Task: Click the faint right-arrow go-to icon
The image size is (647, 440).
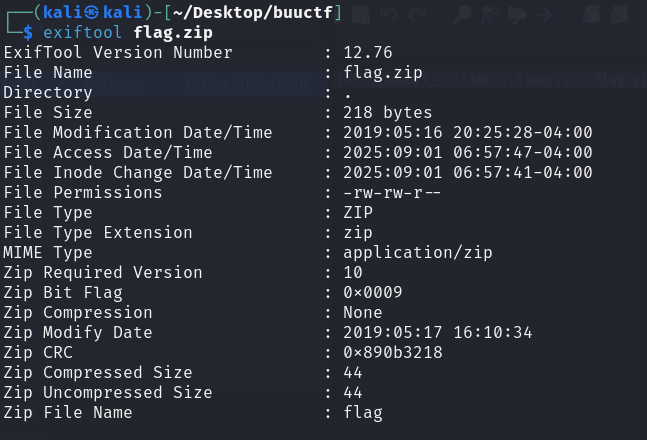Action: [x=545, y=15]
